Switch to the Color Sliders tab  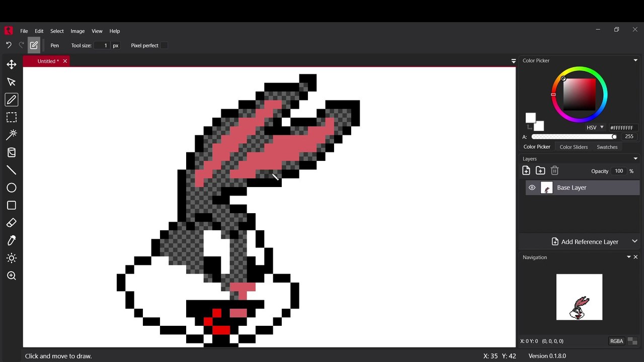(574, 147)
